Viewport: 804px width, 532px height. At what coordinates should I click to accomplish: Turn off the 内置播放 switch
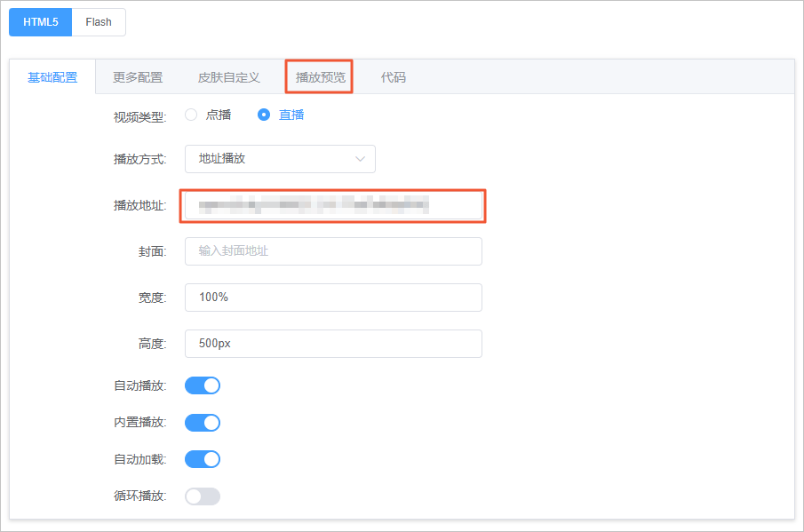[203, 423]
